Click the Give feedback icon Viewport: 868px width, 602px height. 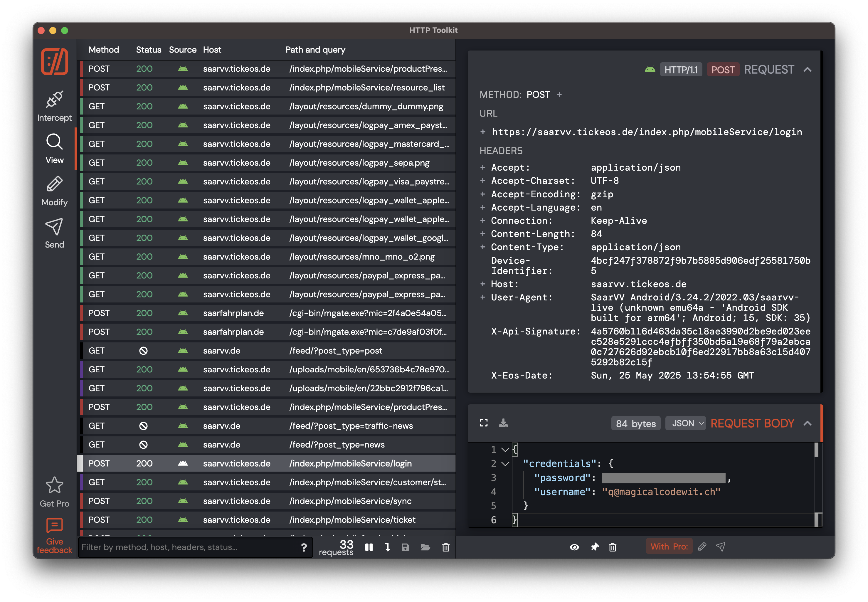point(54,526)
